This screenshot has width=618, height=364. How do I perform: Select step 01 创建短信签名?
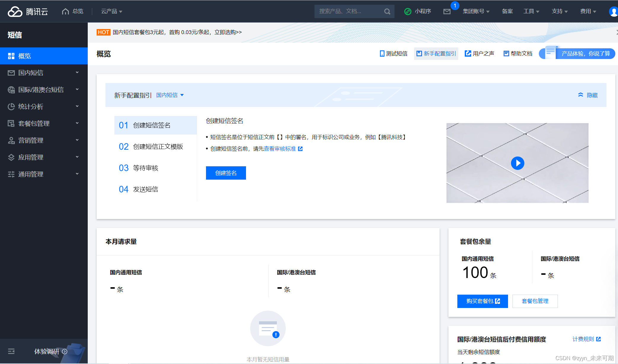(x=156, y=125)
